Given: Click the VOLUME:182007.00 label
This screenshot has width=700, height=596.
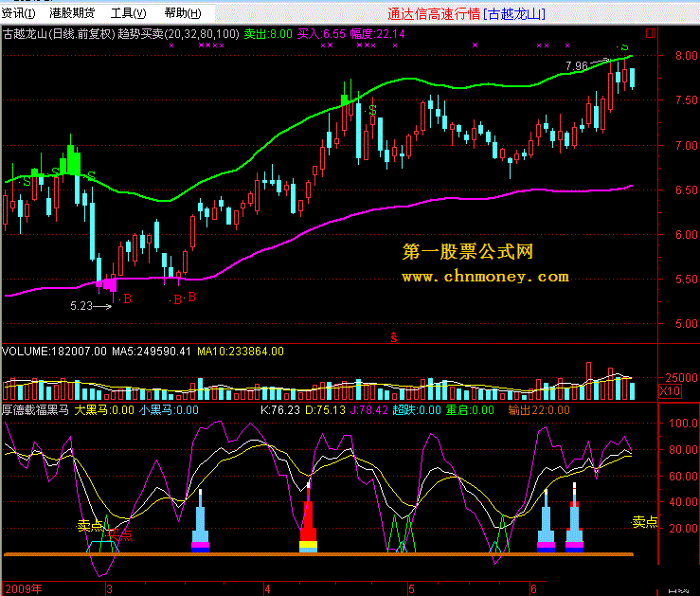Looking at the screenshot, I should click(54, 352).
